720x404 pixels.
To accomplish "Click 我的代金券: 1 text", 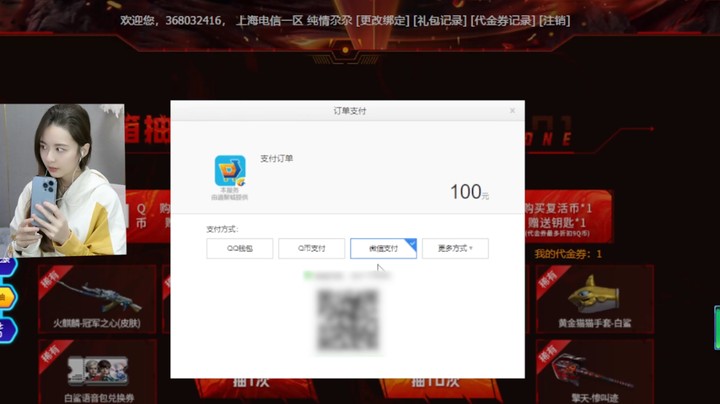I will [x=568, y=254].
